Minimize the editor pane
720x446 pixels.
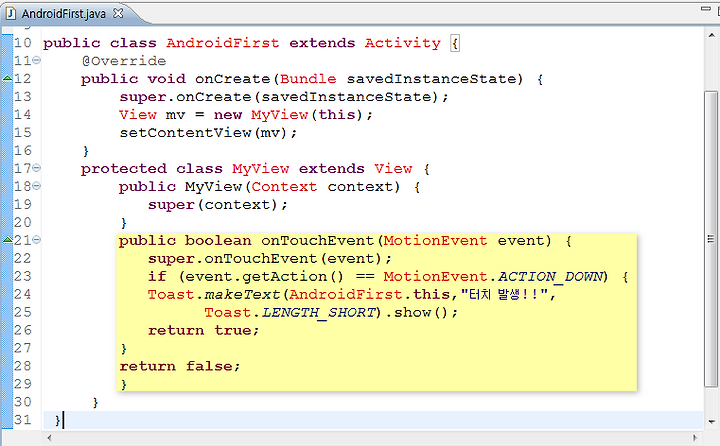(x=706, y=8)
